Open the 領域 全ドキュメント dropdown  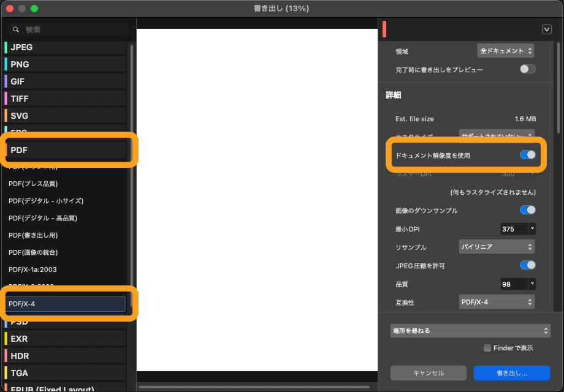click(x=506, y=50)
